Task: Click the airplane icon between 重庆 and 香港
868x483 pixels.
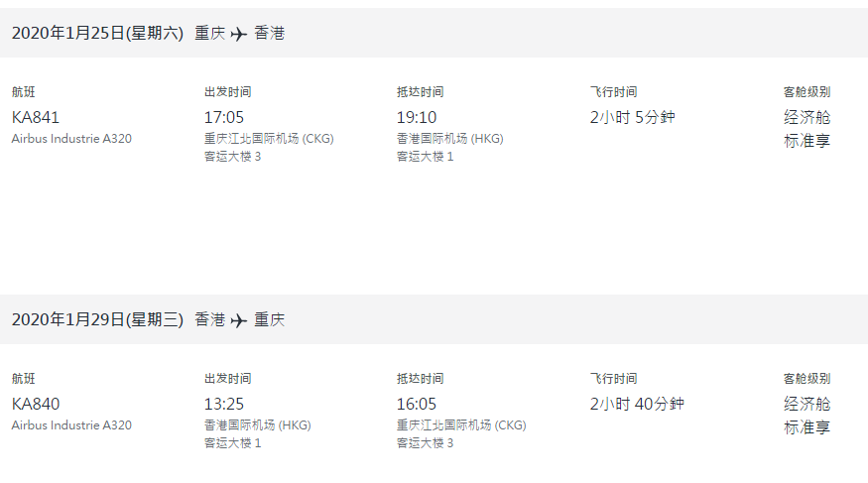Action: [239, 35]
